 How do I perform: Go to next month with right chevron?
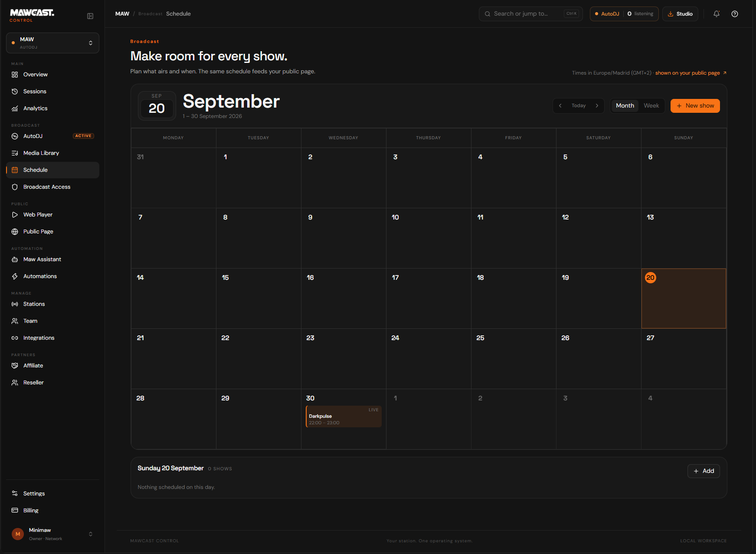pyautogui.click(x=597, y=106)
